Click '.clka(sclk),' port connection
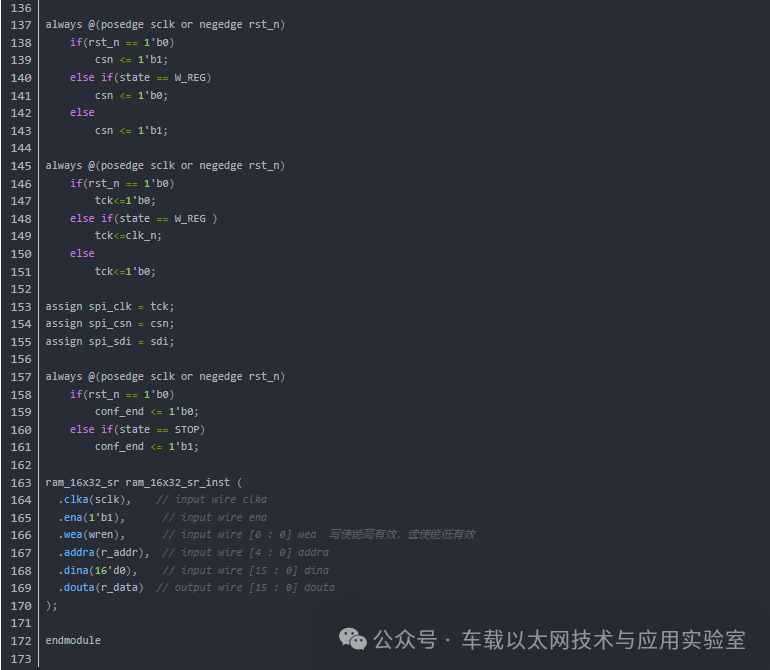This screenshot has width=770, height=670. pos(95,500)
